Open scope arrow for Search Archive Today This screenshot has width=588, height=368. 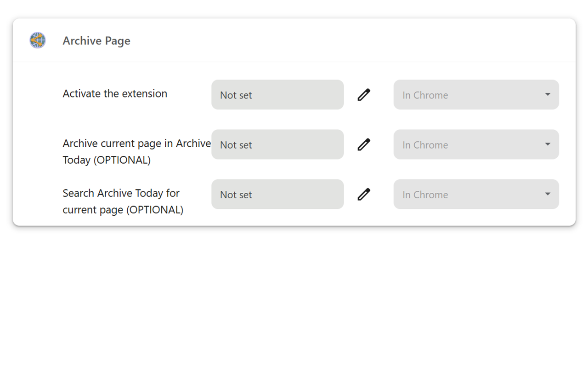tap(548, 194)
